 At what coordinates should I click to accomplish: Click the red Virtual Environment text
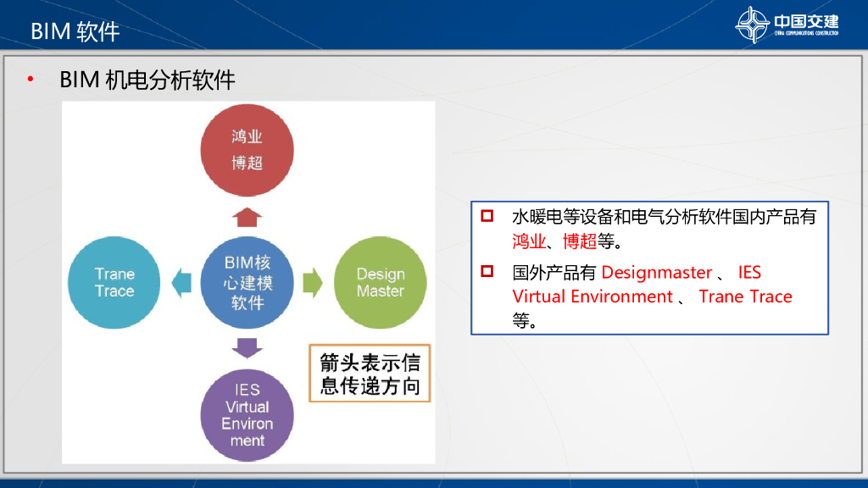(593, 297)
